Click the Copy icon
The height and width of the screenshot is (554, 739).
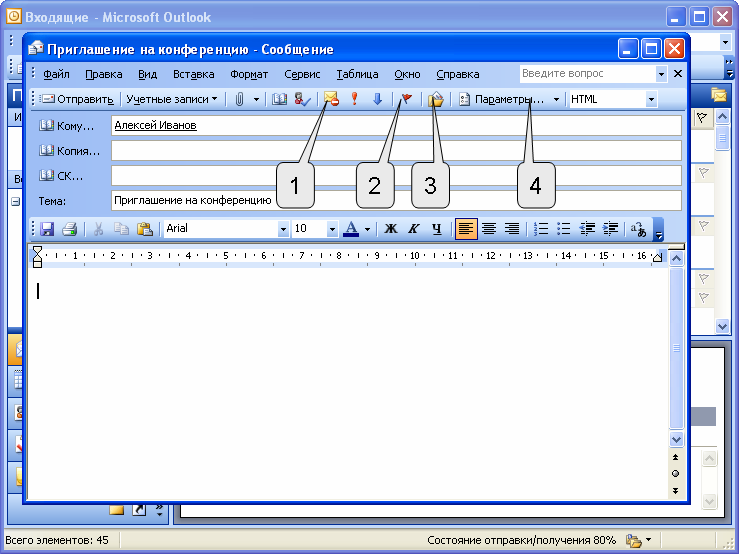click(121, 229)
